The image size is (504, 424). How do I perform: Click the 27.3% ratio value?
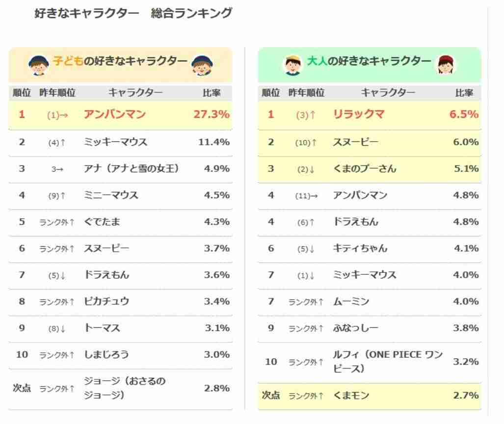[212, 114]
